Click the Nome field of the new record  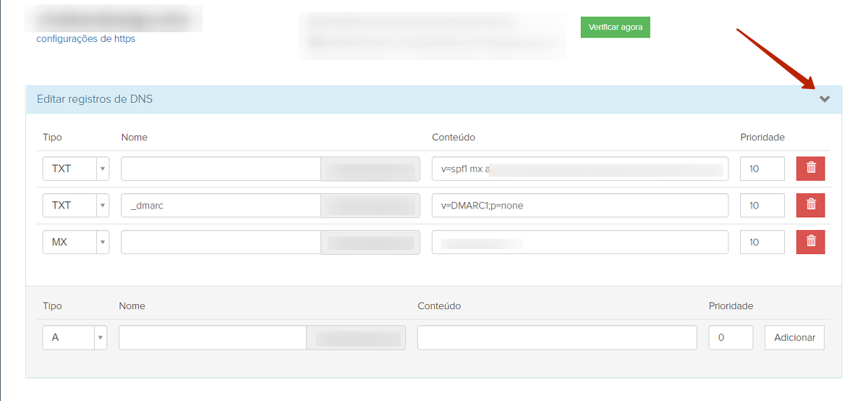pos(213,337)
